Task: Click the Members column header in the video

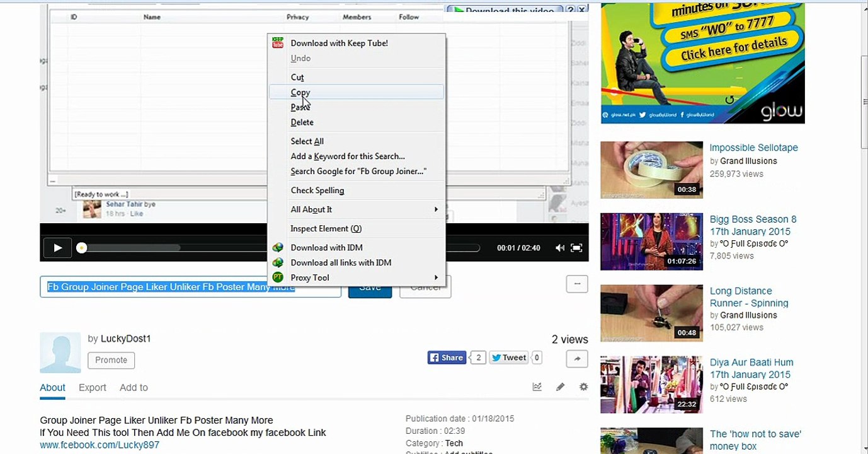Action: coord(357,17)
